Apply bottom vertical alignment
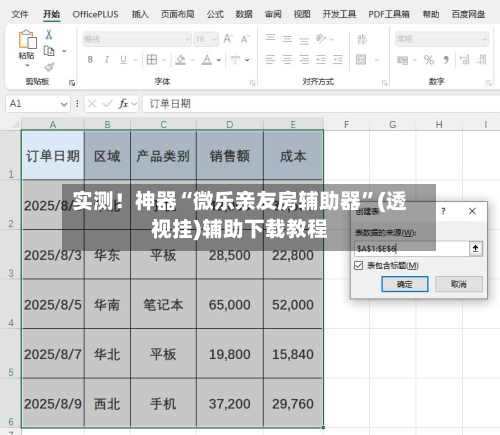500x435 pixels. coord(304,41)
